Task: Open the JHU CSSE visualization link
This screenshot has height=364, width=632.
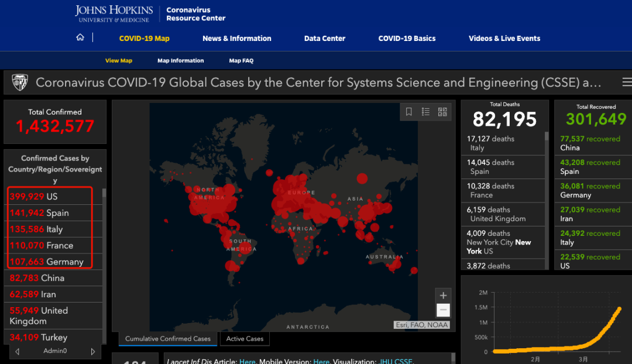Action: point(396,361)
